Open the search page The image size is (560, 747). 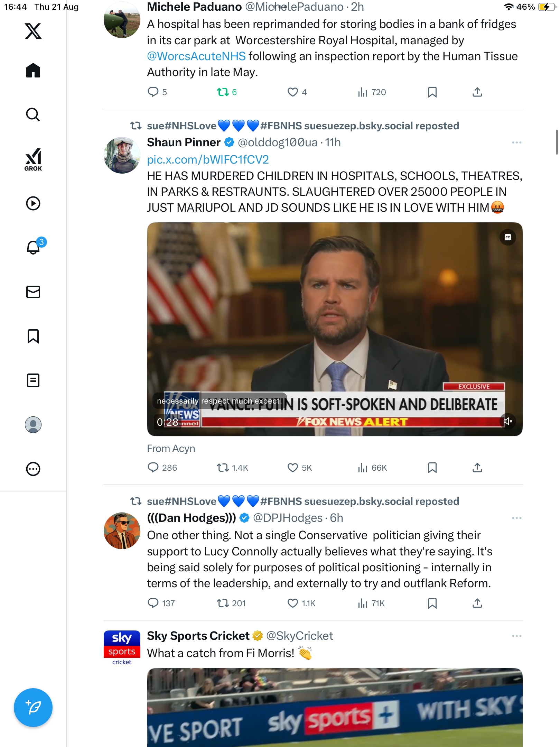(x=33, y=114)
